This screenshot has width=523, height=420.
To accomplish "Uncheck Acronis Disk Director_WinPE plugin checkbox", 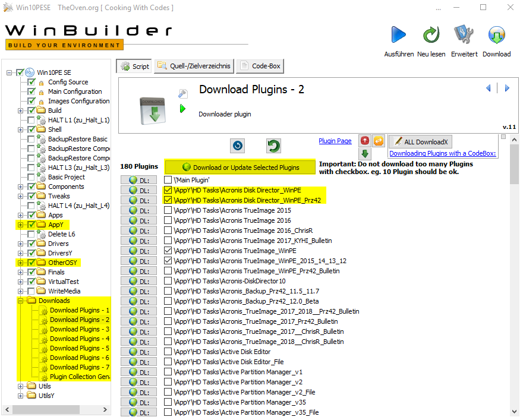I will (168, 190).
